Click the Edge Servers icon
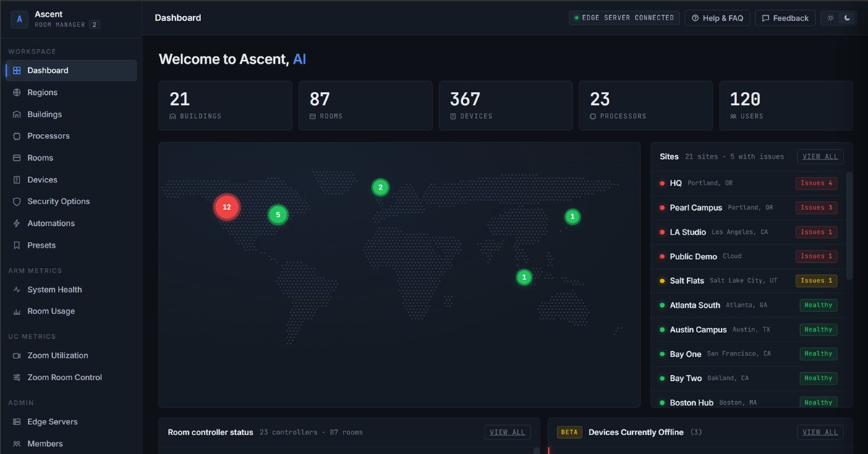Viewport: 868px width, 454px height. click(x=17, y=421)
